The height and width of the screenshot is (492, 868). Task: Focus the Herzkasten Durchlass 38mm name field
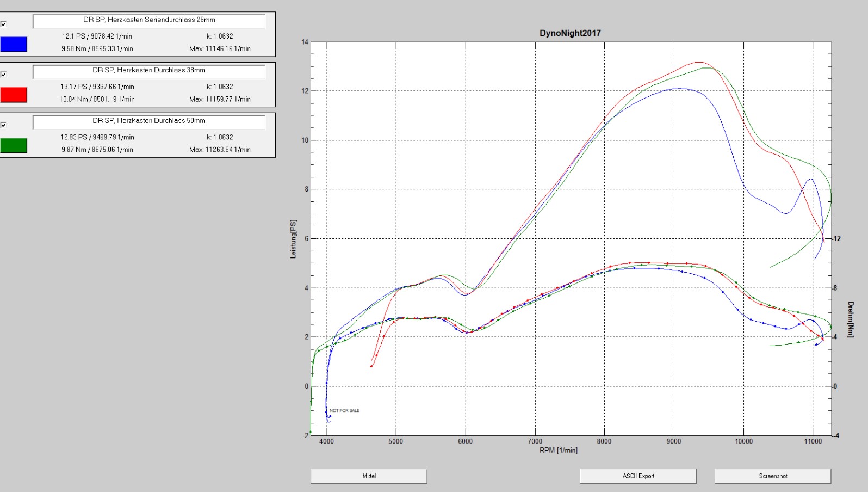(149, 71)
